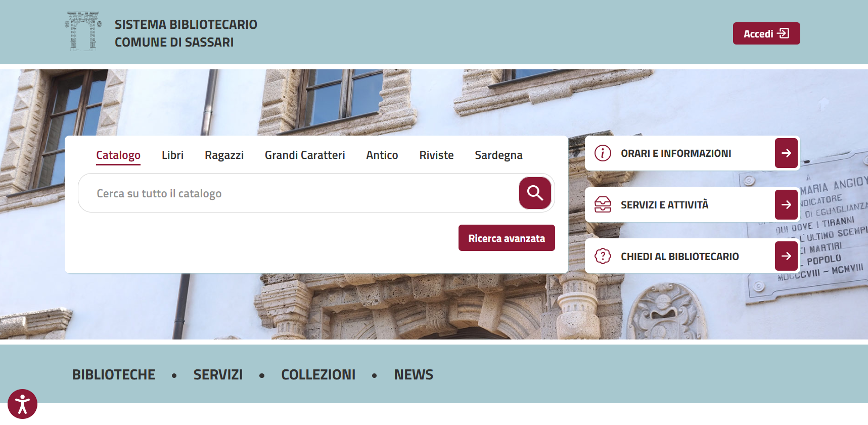
Task: Open the Collezioni menu item
Action: point(318,375)
